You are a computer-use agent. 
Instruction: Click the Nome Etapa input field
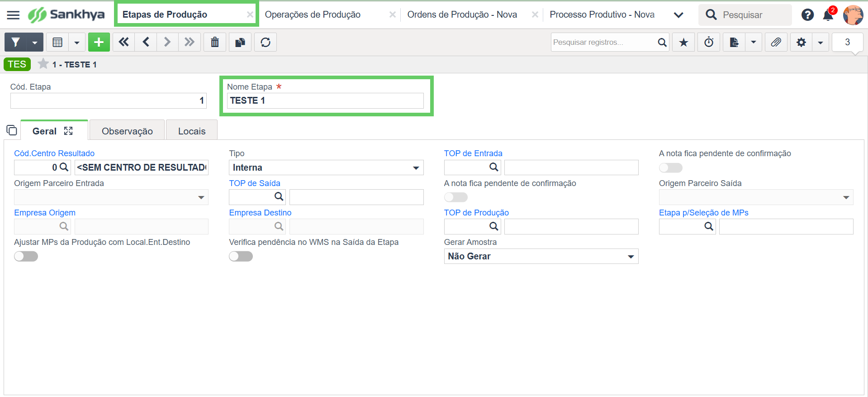coord(325,100)
